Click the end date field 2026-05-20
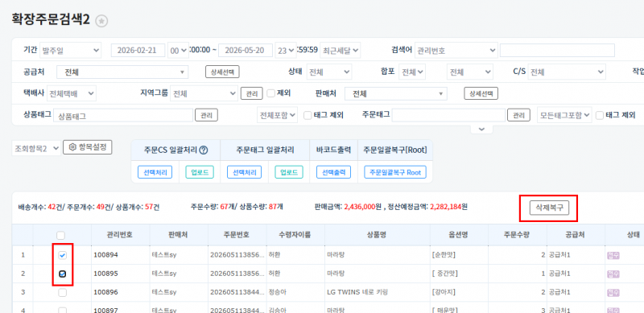This screenshot has height=313, width=644. pyautogui.click(x=246, y=51)
